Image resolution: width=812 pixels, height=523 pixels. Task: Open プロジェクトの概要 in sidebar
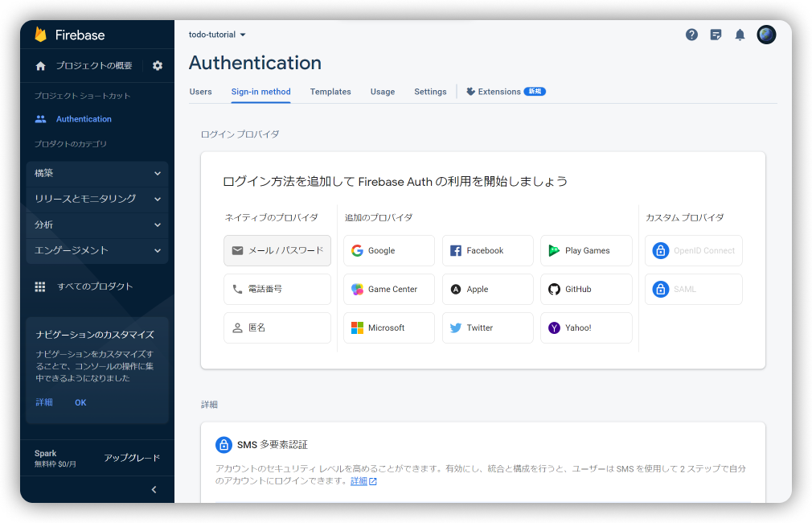click(x=94, y=66)
